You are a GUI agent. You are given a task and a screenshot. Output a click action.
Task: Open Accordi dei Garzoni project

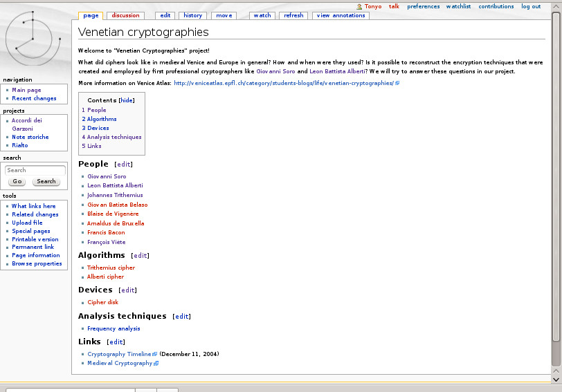coord(26,124)
